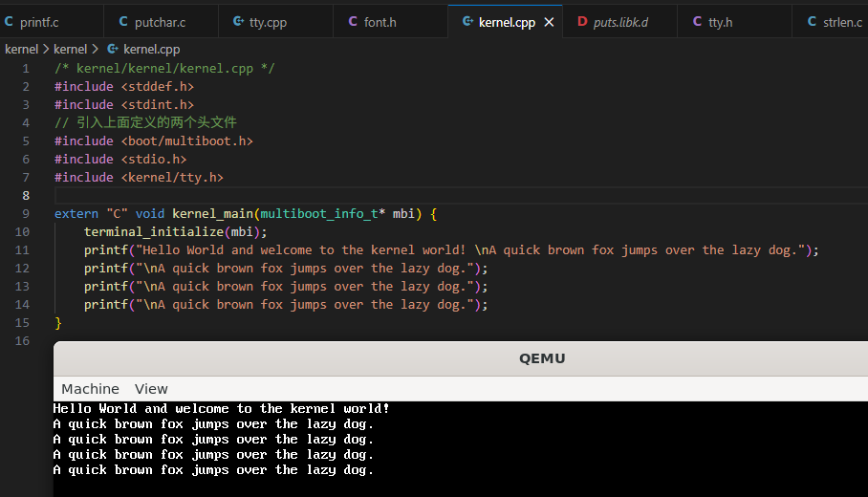Open the View menu in QEMU
This screenshot has height=497, width=868.
[x=151, y=389]
